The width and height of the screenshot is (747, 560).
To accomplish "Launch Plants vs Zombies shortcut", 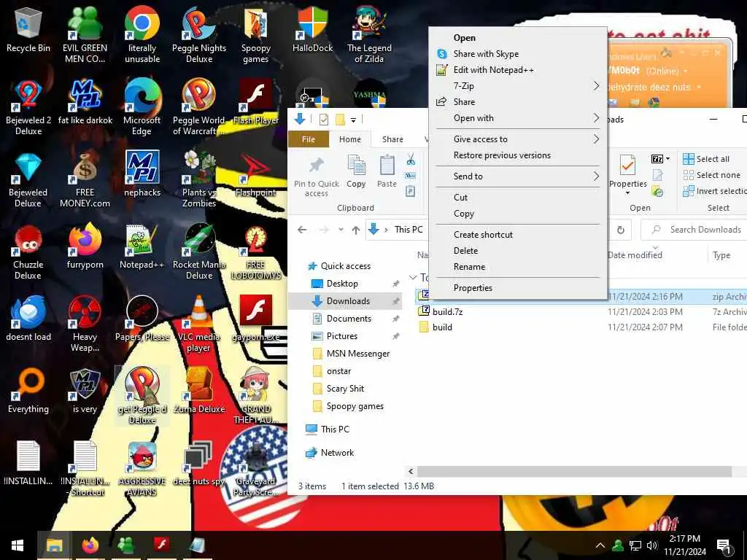I will coord(199,179).
